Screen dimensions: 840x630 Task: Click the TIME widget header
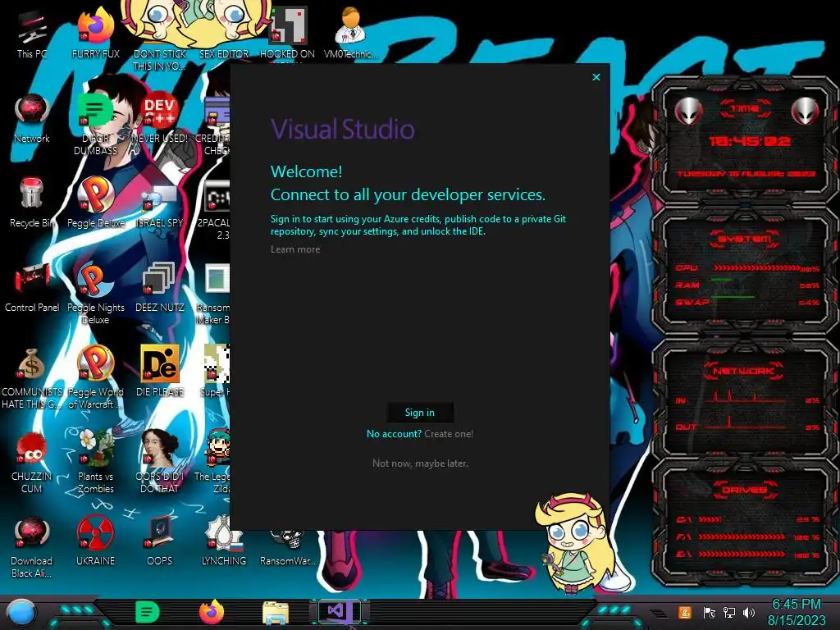tap(745, 109)
